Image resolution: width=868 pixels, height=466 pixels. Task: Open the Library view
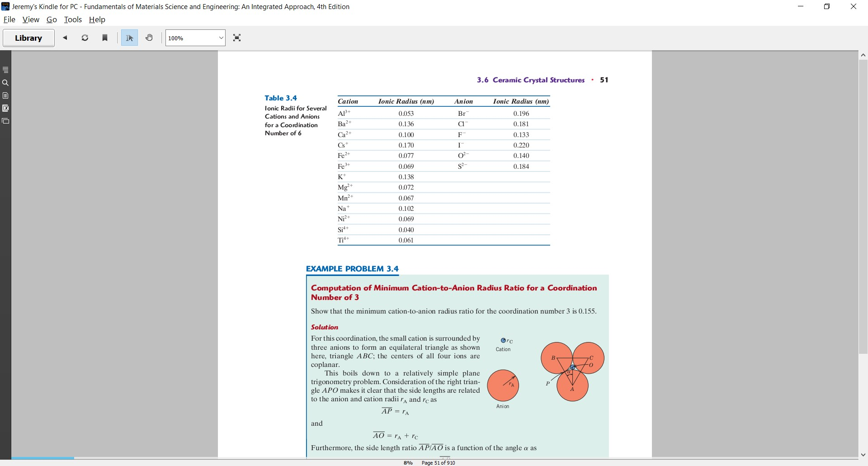[x=28, y=38]
